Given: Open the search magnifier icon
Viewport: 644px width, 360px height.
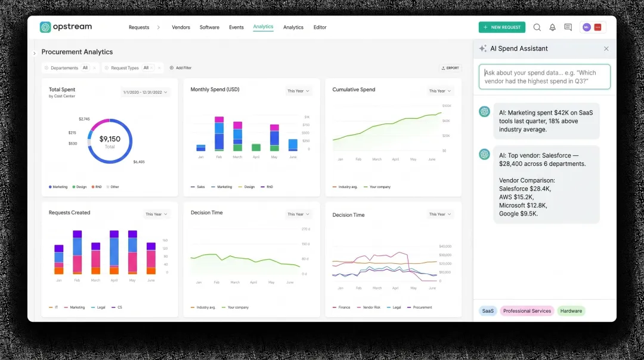Looking at the screenshot, I should 537,27.
